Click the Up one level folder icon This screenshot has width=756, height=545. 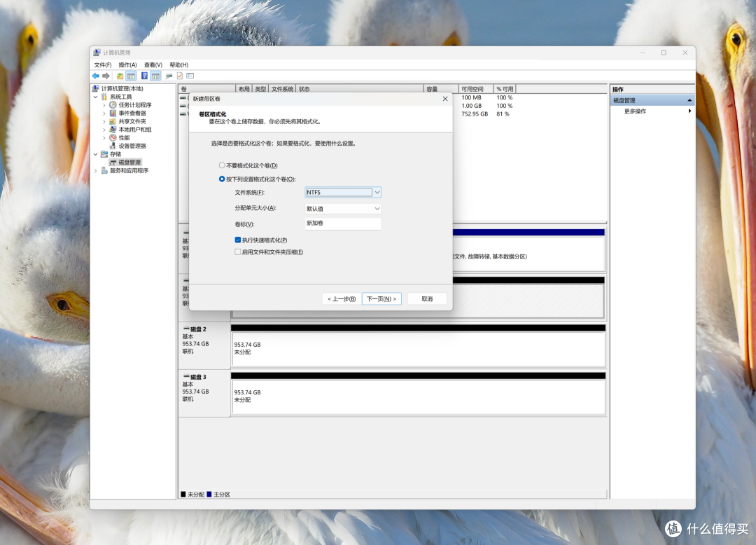click(120, 76)
